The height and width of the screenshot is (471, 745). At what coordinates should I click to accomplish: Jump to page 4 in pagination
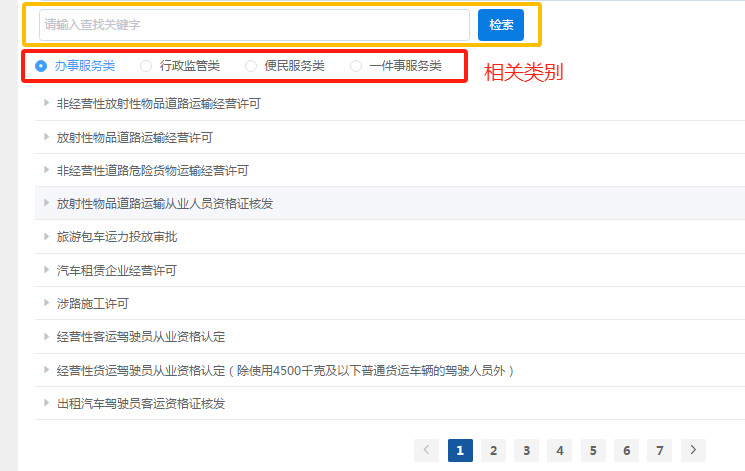click(560, 450)
